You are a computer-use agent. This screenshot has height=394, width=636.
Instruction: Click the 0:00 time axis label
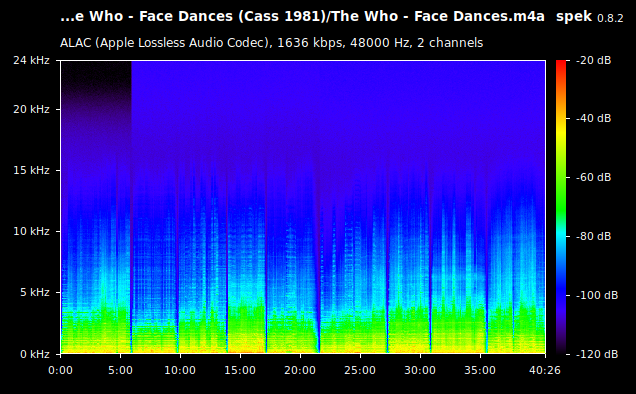pyautogui.click(x=60, y=370)
